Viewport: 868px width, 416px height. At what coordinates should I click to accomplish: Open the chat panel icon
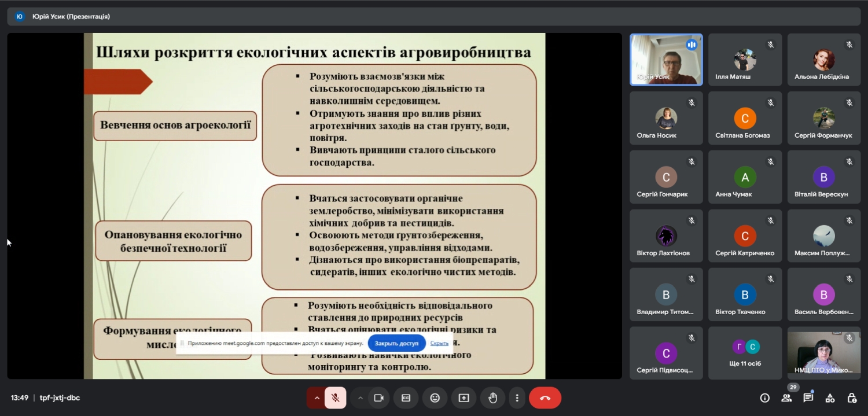808,398
